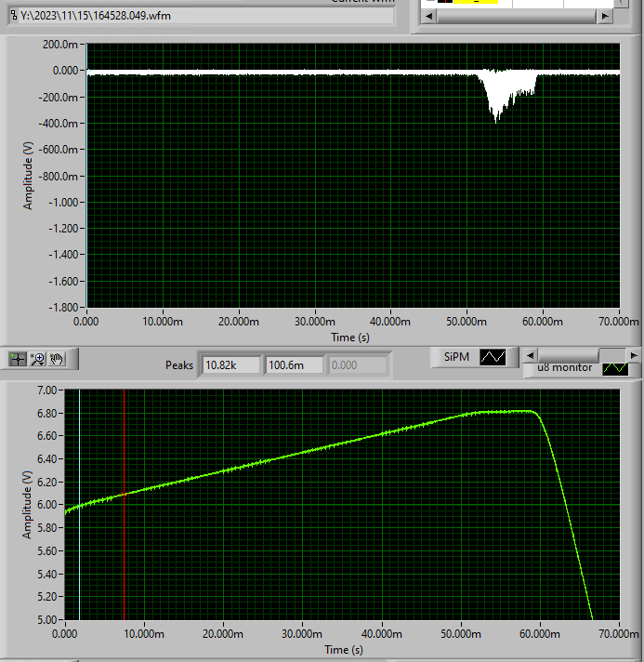The image size is (644, 662).
Task: Click the upper graph X-axis label 30.000m
Action: click(x=315, y=322)
